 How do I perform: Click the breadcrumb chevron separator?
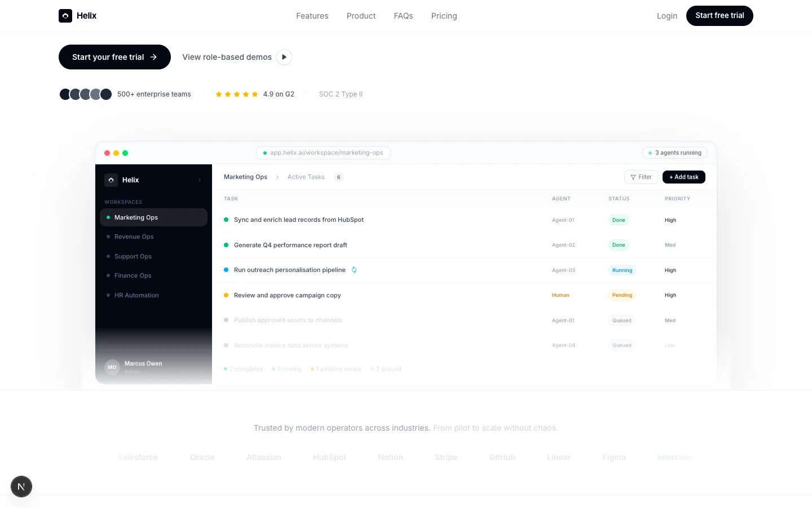tap(277, 177)
